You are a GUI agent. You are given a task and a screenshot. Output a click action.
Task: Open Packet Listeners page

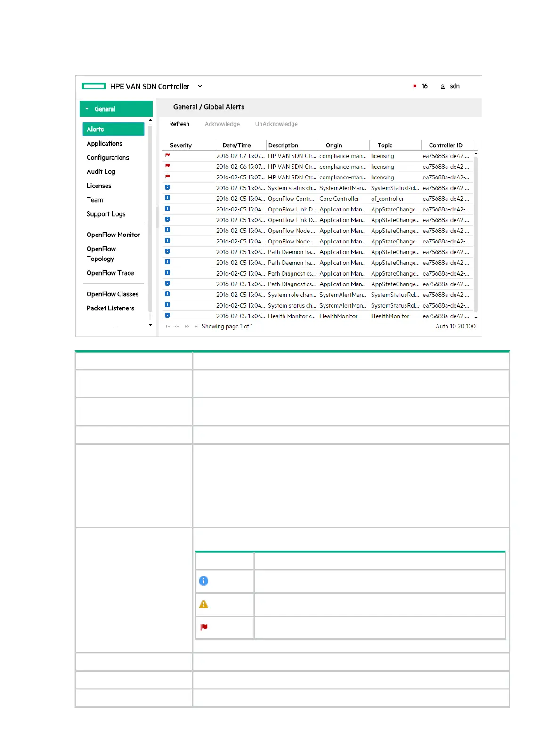[110, 308]
